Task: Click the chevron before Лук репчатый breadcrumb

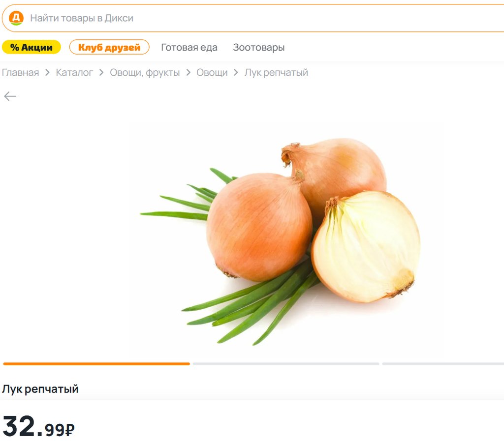Action: tap(236, 73)
